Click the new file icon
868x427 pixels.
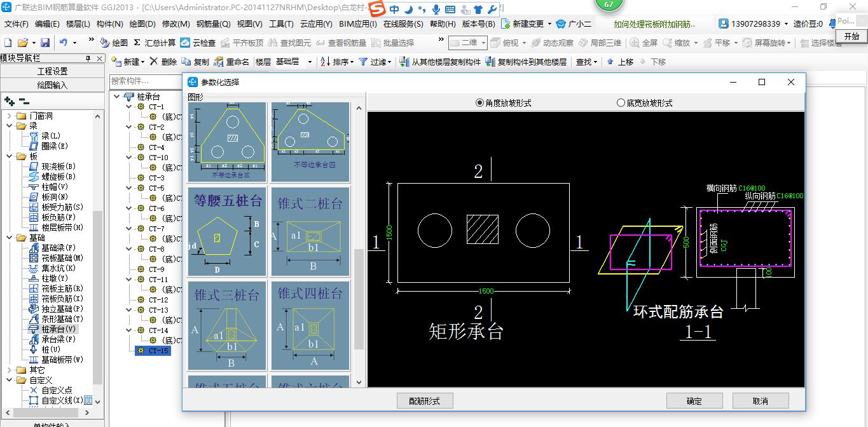[x=8, y=43]
